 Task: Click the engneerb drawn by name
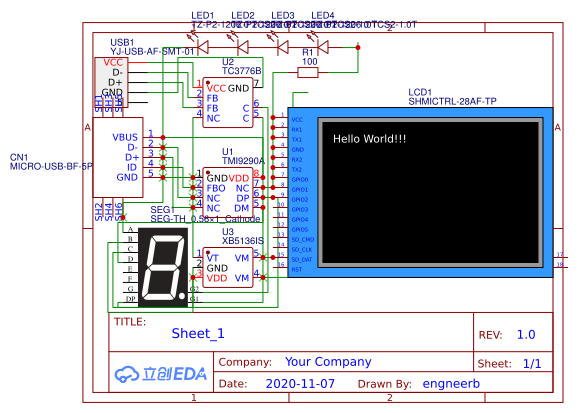pyautogui.click(x=451, y=384)
